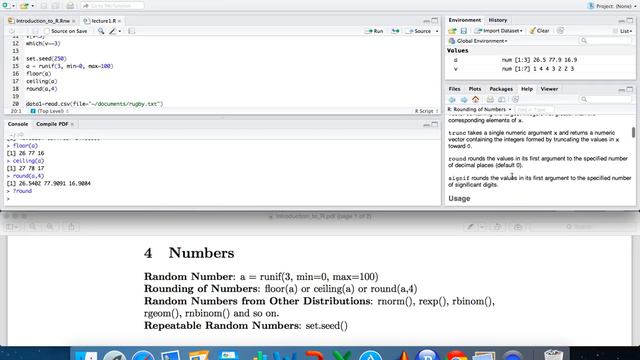Image resolution: width=640 pixels, height=360 pixels.
Task: Click the Find in Topic field
Action: pyautogui.click(x=535, y=110)
